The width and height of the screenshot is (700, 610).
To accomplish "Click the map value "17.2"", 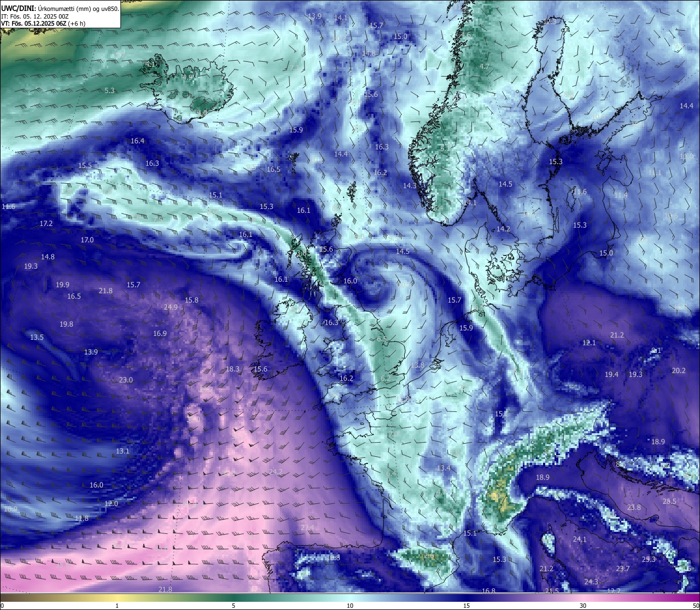I will (x=46, y=223).
